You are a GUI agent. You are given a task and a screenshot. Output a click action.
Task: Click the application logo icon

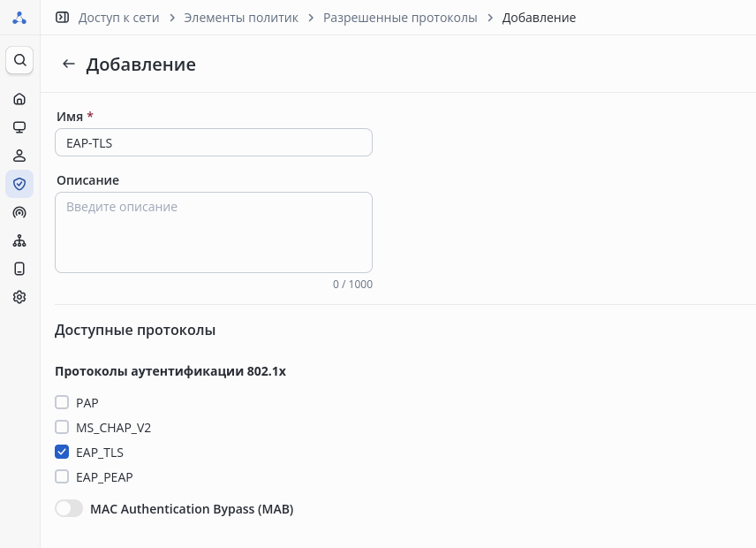[19, 18]
